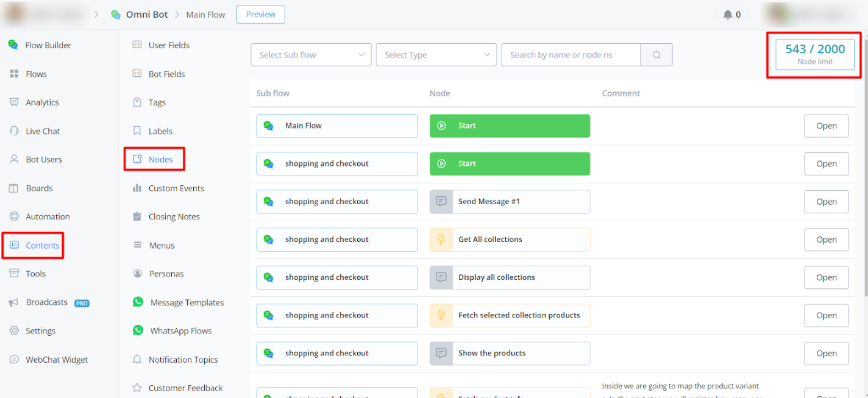Open the Get All collections row

point(826,240)
